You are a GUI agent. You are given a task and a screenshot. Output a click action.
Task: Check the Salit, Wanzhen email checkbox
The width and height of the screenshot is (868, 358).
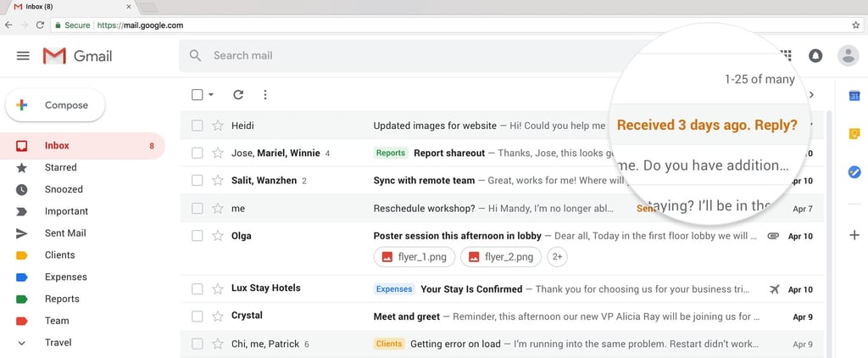tap(197, 181)
